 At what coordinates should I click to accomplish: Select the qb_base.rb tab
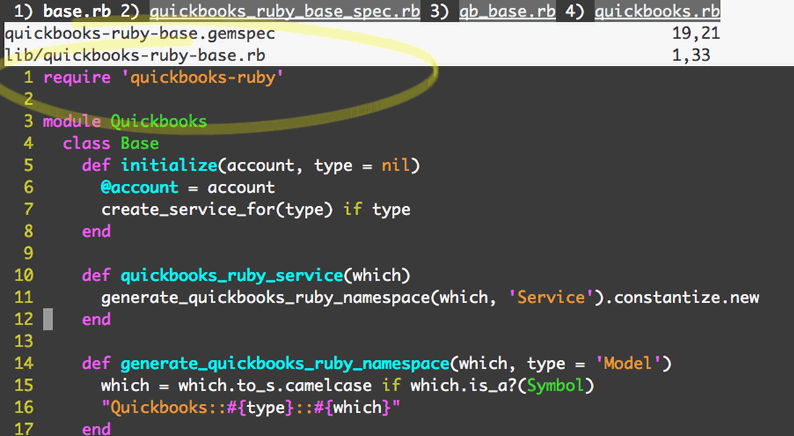click(x=507, y=11)
